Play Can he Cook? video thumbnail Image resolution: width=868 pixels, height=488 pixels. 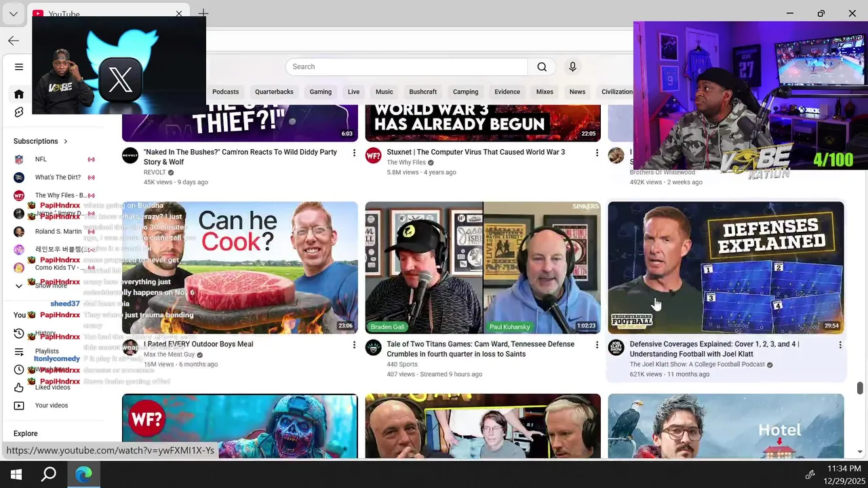point(240,267)
